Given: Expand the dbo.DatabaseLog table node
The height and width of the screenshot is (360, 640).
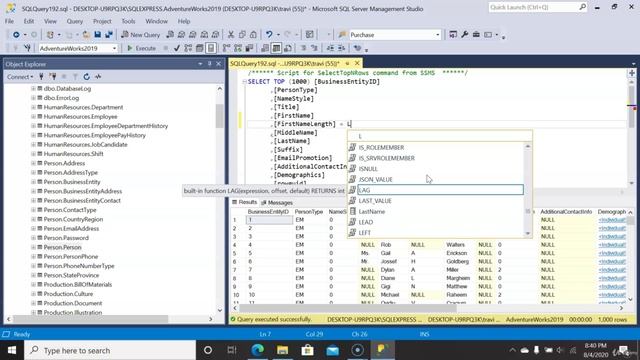Looking at the screenshot, I should point(33,89).
